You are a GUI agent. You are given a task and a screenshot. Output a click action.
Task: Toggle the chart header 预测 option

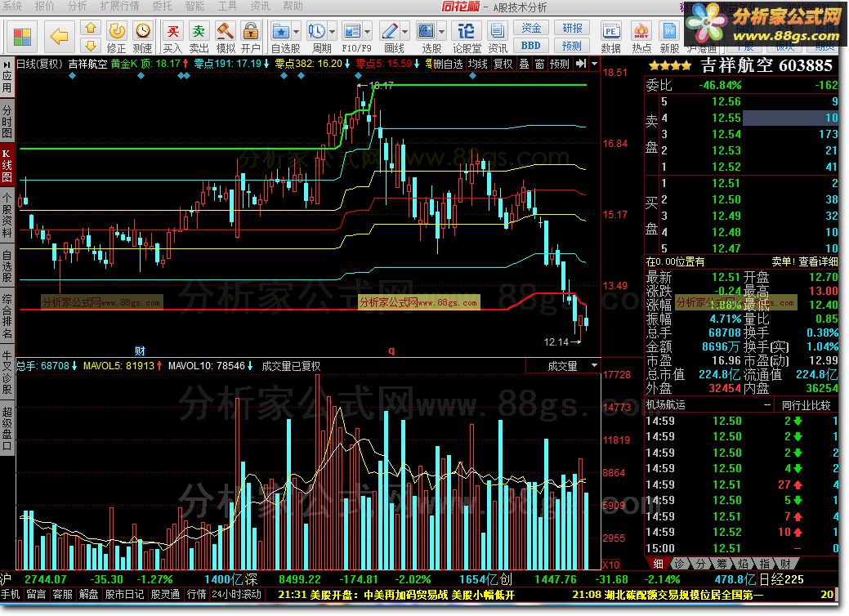coord(560,64)
